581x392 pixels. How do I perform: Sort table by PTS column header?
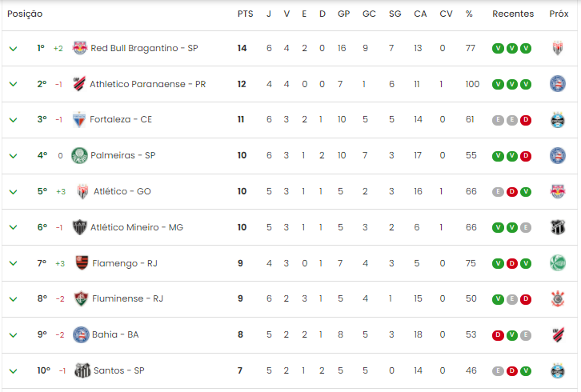click(x=246, y=14)
